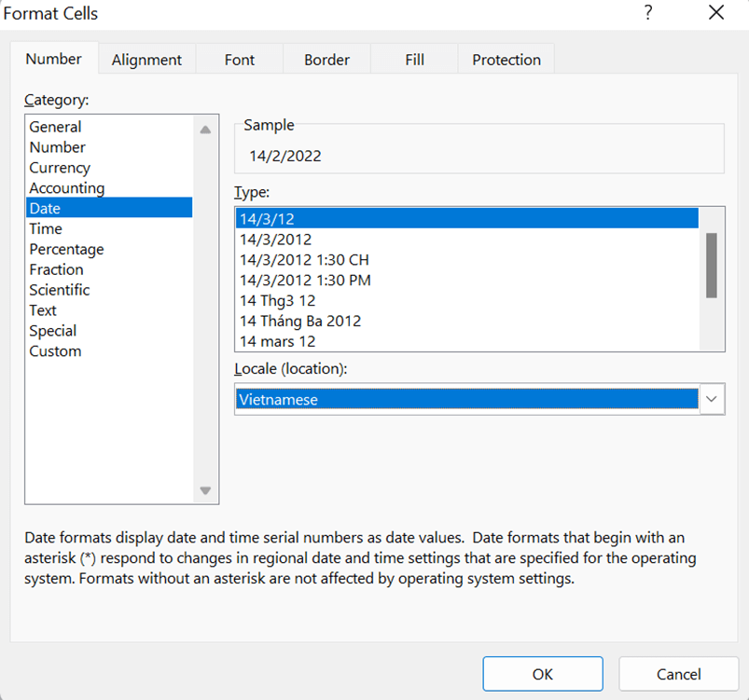Go to the Border tab
This screenshot has height=700, width=749.
point(326,60)
